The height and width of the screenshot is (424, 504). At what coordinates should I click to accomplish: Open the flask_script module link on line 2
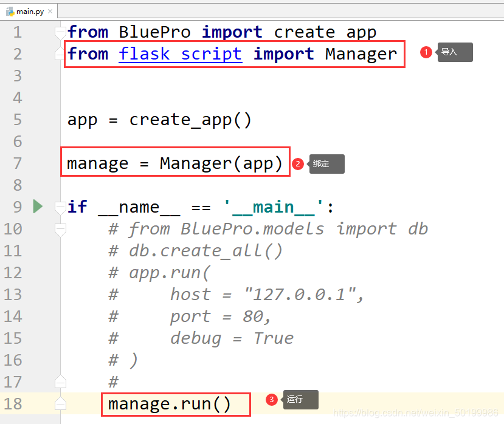click(x=181, y=53)
